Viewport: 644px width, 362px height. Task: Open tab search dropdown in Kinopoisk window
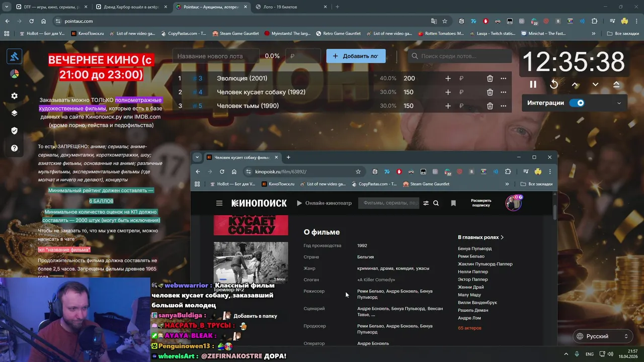pos(197,157)
